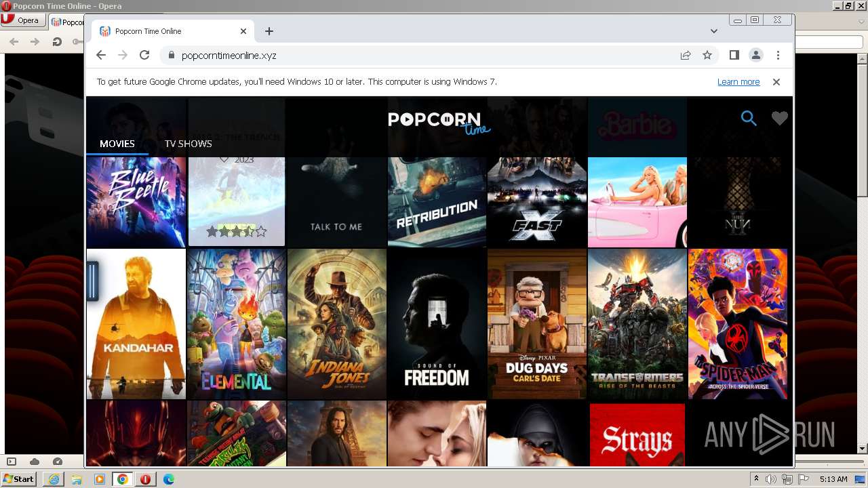The image size is (868, 488).
Task: Follow the Learn more link
Action: coord(738,81)
